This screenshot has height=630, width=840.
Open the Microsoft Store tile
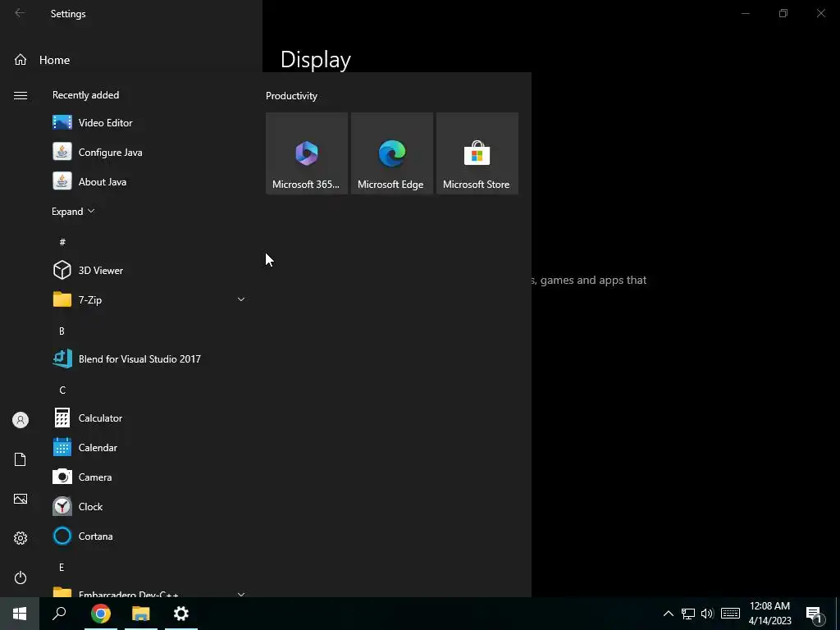coord(477,153)
